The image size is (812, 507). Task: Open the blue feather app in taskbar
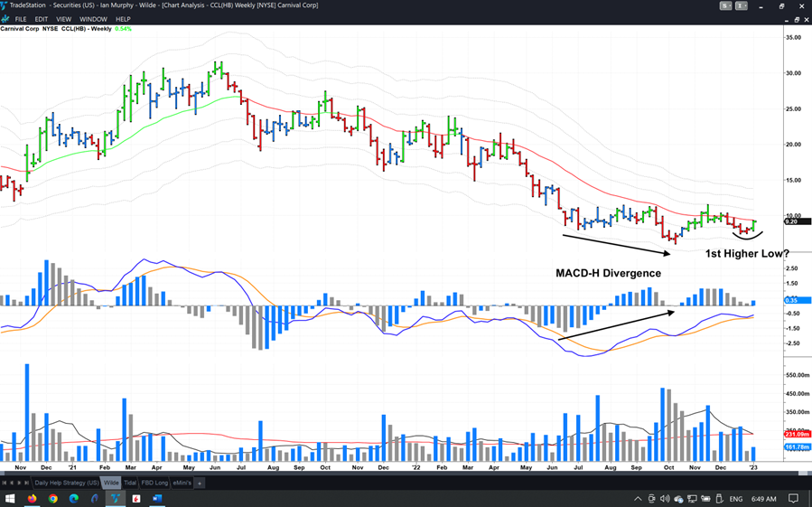click(x=95, y=499)
